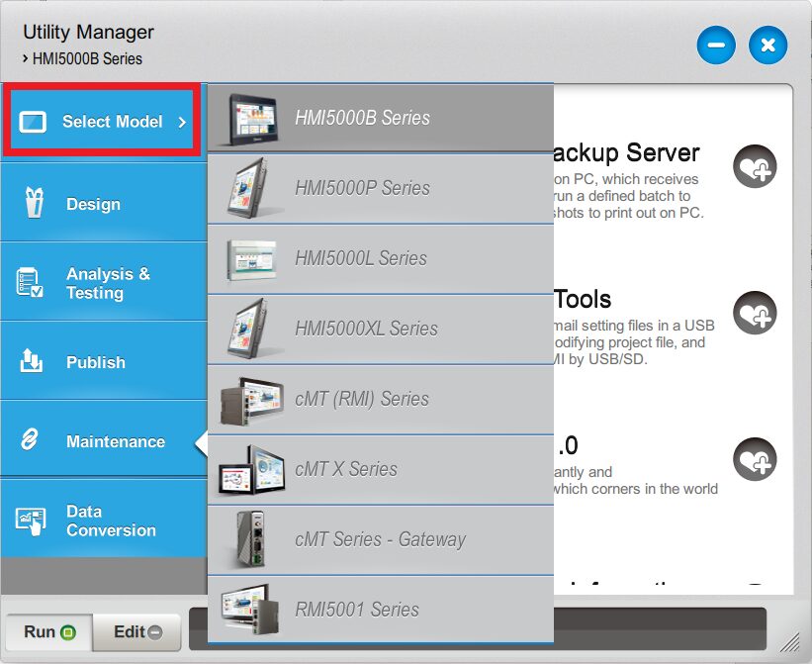Close the Utility Manager window
This screenshot has width=812, height=664.
pyautogui.click(x=767, y=46)
